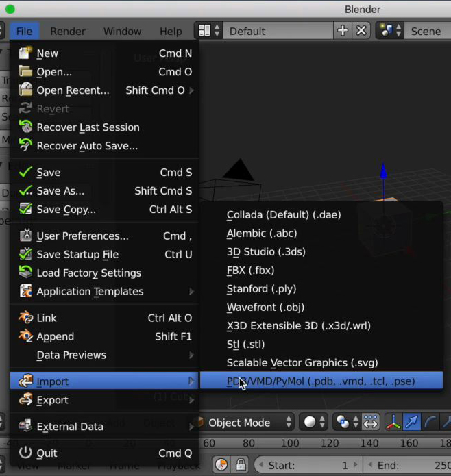The width and height of the screenshot is (451, 476).
Task: Click the Export icon in File menu
Action: 25,400
